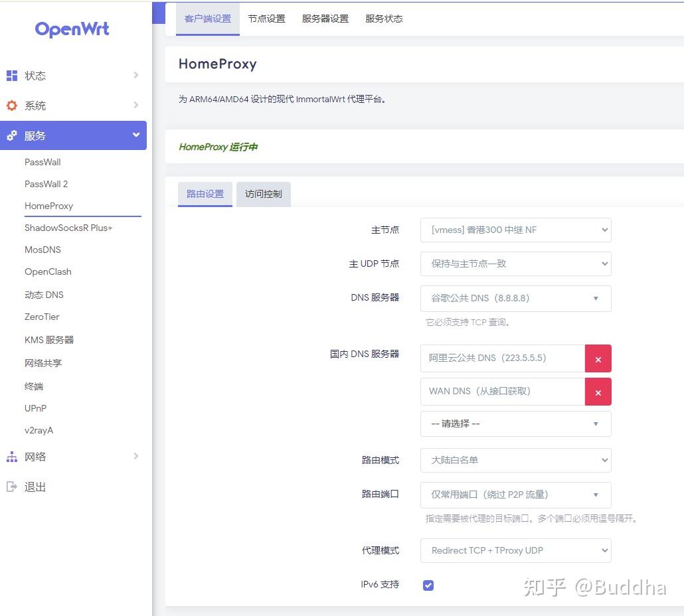Expand the 状态 sidebar section chevron
The height and width of the screenshot is (616, 684).
click(x=135, y=75)
